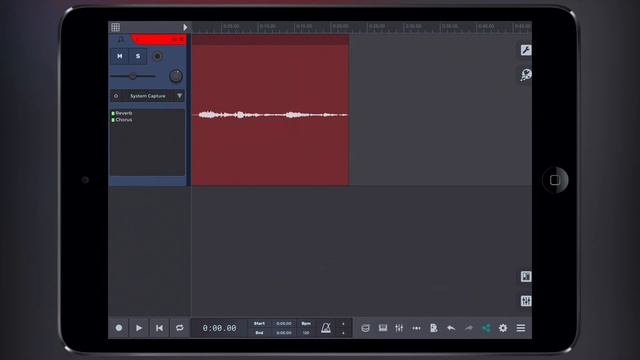The image size is (640, 360).
Task: Rewind to the start with the skip-back button
Action: [x=159, y=328]
